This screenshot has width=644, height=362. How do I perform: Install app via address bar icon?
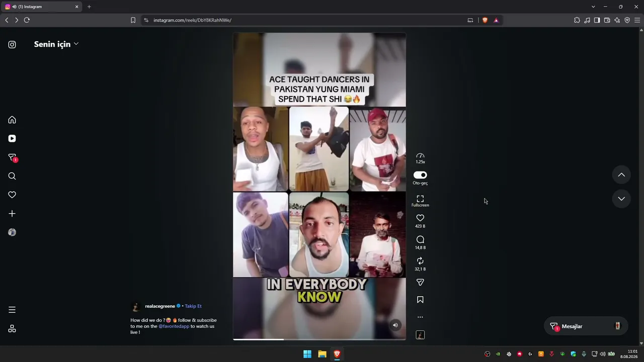470,20
